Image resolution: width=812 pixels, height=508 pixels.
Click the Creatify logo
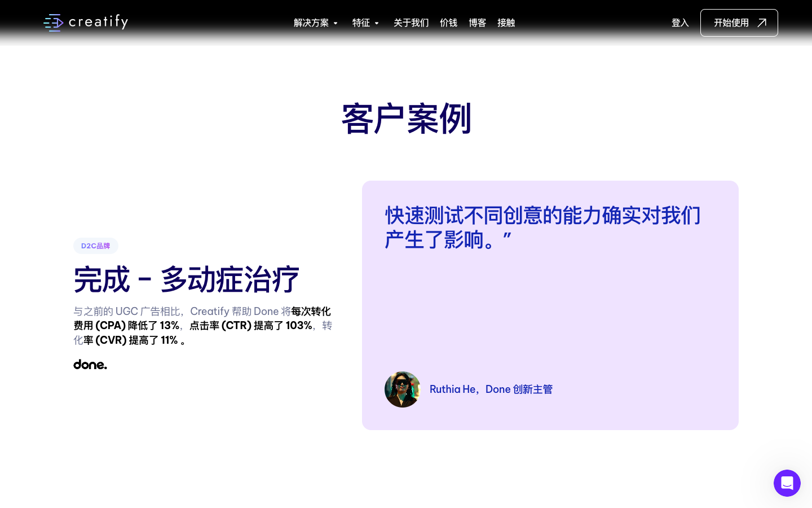pos(86,23)
